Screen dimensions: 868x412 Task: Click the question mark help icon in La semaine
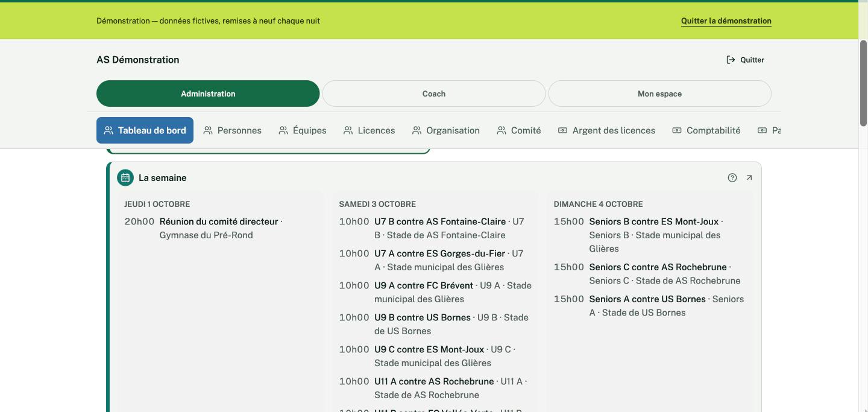(732, 178)
